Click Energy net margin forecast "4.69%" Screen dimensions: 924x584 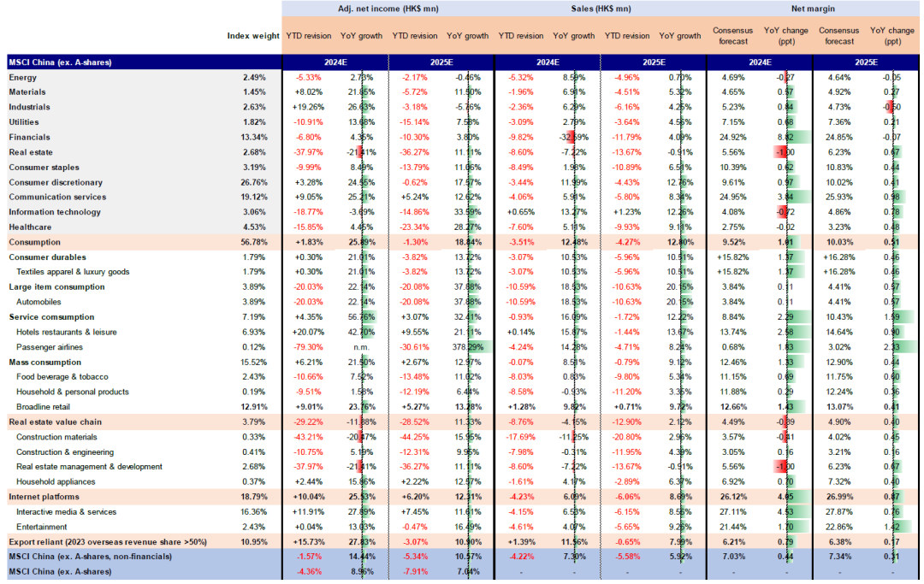pos(733,77)
